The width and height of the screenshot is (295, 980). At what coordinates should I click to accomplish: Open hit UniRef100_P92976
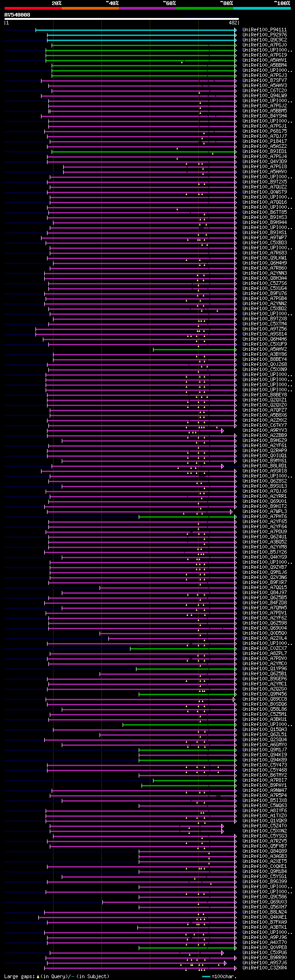click(x=265, y=35)
